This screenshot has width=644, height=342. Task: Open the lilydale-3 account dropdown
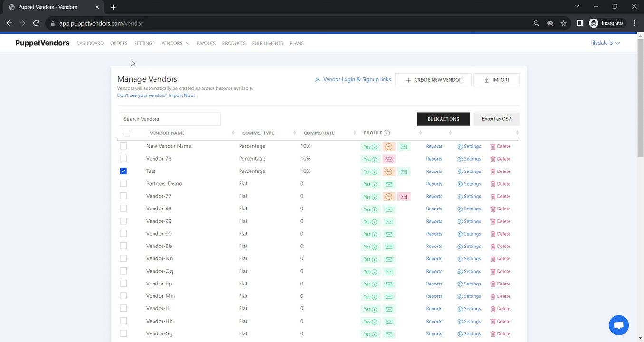tap(606, 43)
